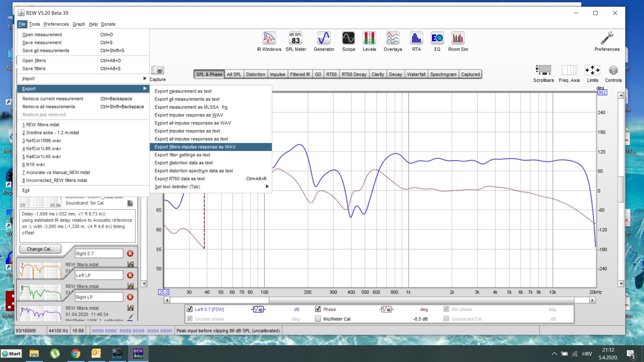Expand the Import submenu
Viewport: 644px width, 362px height.
pyautogui.click(x=83, y=78)
